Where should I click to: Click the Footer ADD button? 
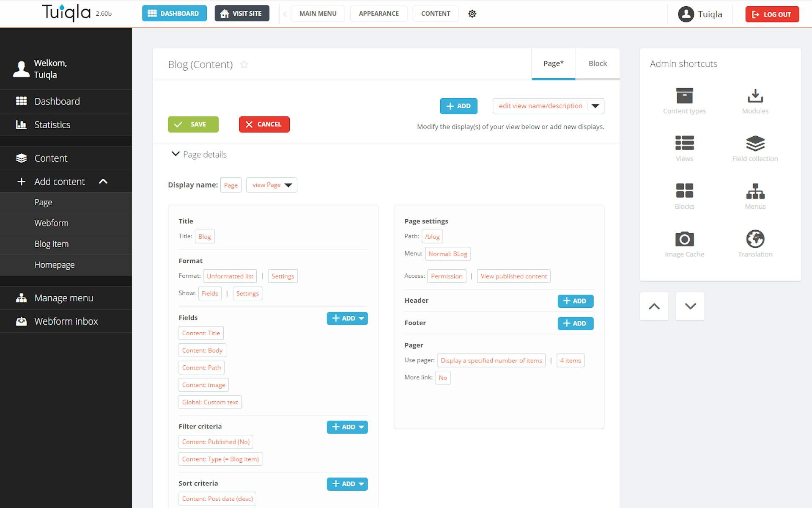click(x=575, y=323)
